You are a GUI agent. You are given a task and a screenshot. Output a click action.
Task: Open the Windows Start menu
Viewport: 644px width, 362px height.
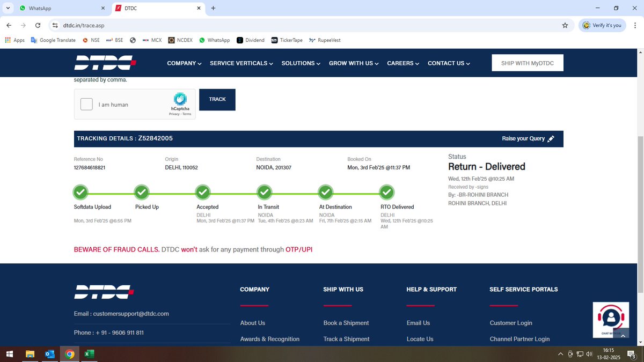click(x=10, y=354)
